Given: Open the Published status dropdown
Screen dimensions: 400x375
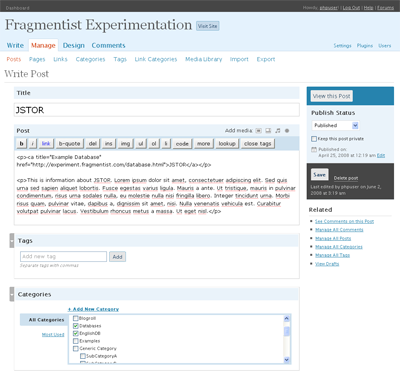Looking at the screenshot, I should pyautogui.click(x=336, y=125).
